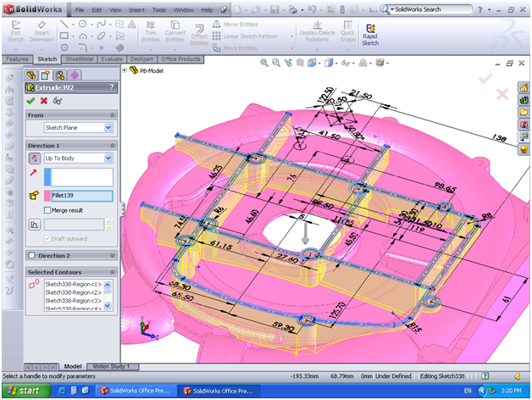The width and height of the screenshot is (532, 400).
Task: Open the DimXpertManager tab icon
Action: (x=75, y=75)
